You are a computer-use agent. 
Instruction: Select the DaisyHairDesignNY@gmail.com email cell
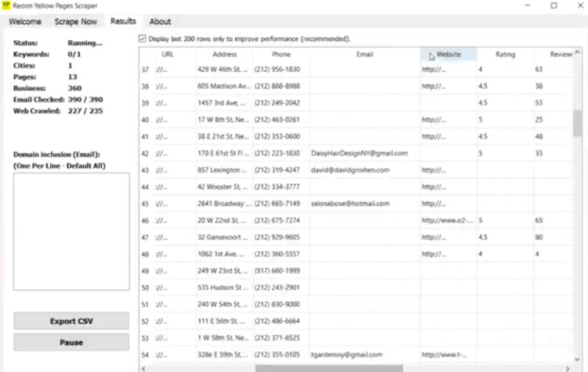[360, 153]
